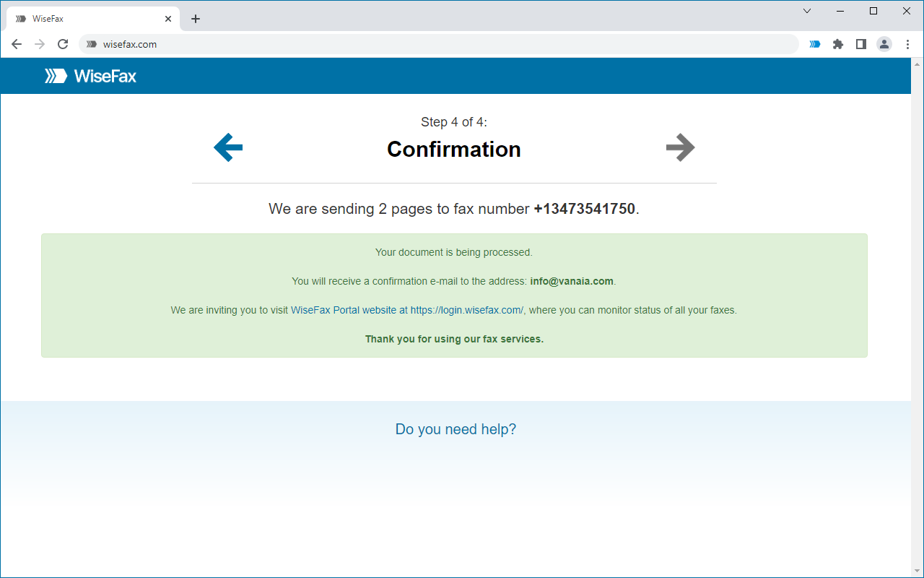Click the email address info@vanaia.com
The height and width of the screenshot is (578, 924).
tap(572, 281)
